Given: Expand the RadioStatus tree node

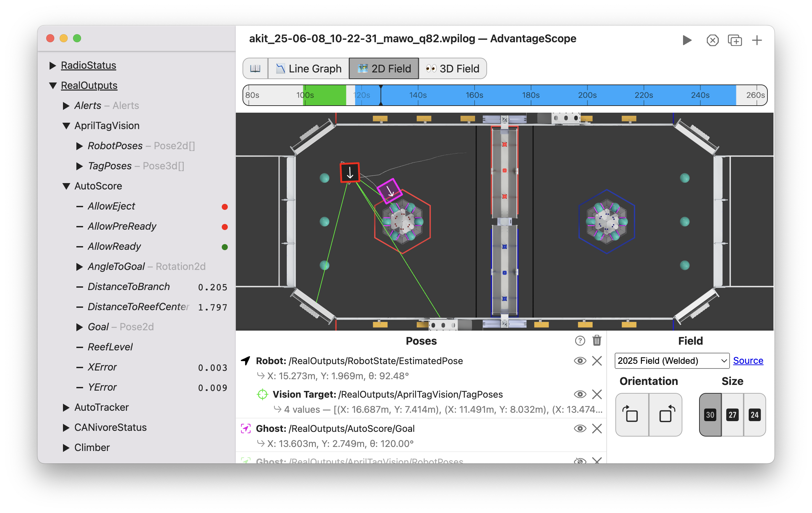Looking at the screenshot, I should click(x=53, y=65).
